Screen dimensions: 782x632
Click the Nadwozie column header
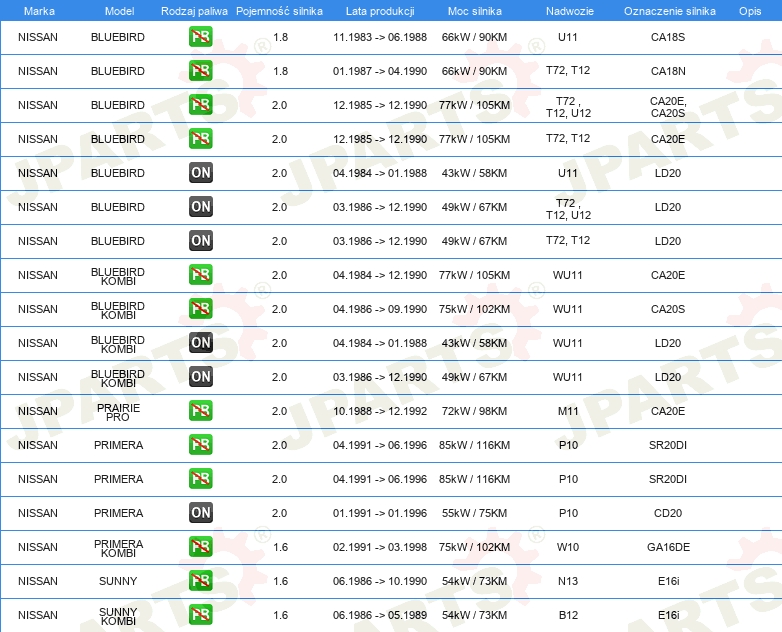click(570, 11)
